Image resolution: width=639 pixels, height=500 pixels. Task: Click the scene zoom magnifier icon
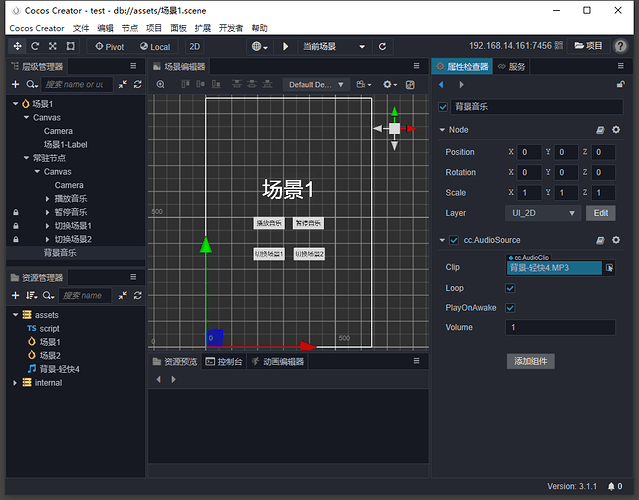(x=161, y=84)
